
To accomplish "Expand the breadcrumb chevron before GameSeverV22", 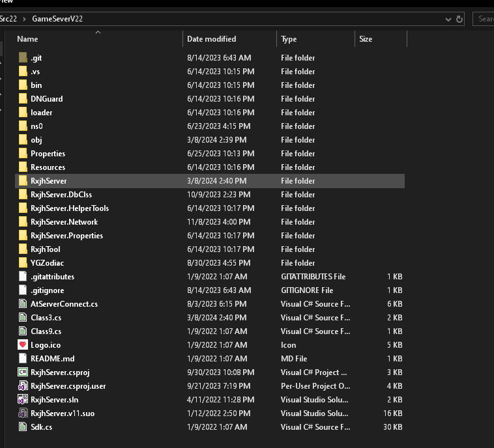I will point(24,19).
